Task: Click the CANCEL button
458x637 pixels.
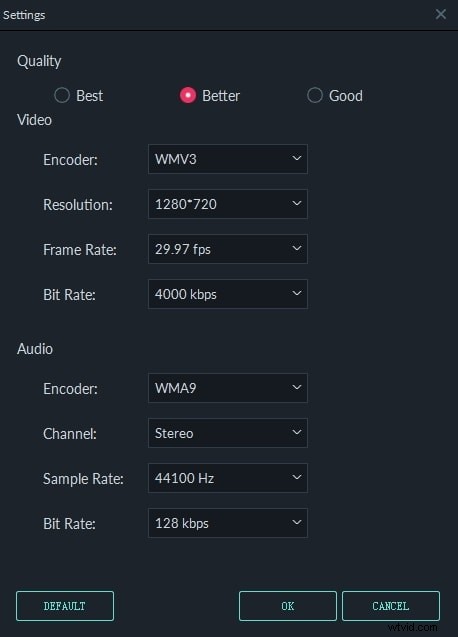Action: 391,606
